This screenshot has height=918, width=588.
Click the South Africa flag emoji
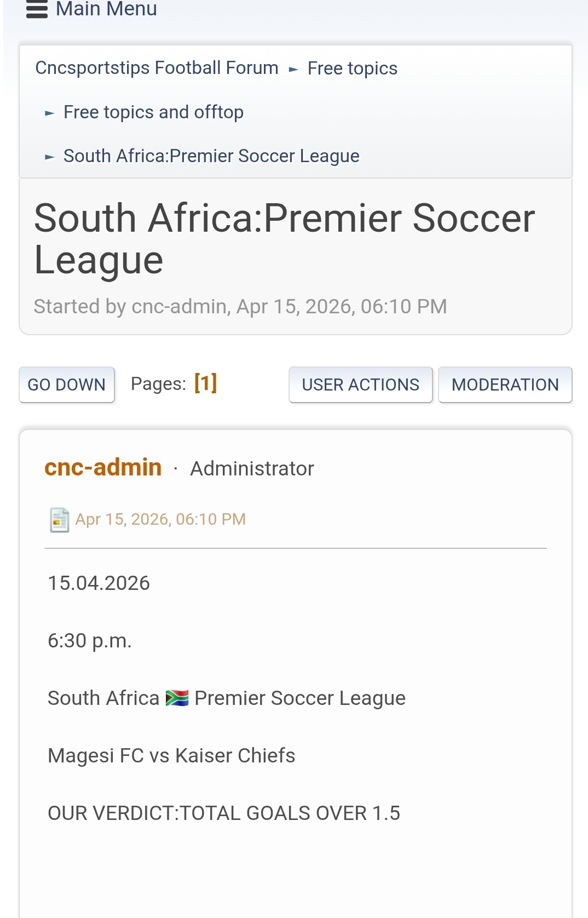(x=177, y=698)
